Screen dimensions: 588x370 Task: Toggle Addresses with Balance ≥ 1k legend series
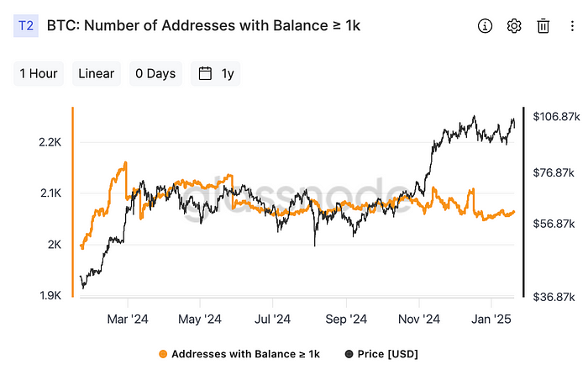point(239,354)
